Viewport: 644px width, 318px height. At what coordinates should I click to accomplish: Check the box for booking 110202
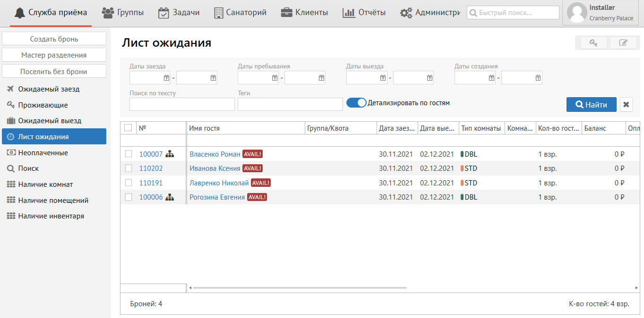pyautogui.click(x=129, y=168)
